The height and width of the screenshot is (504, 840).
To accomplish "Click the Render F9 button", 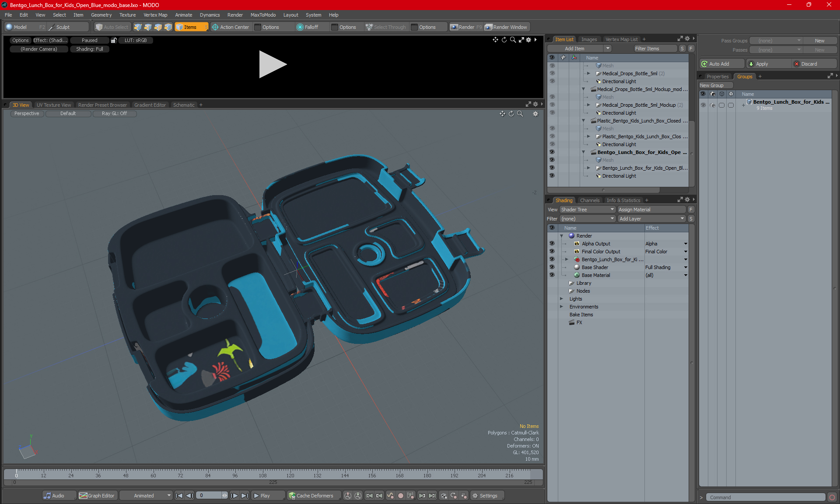I will tap(466, 27).
